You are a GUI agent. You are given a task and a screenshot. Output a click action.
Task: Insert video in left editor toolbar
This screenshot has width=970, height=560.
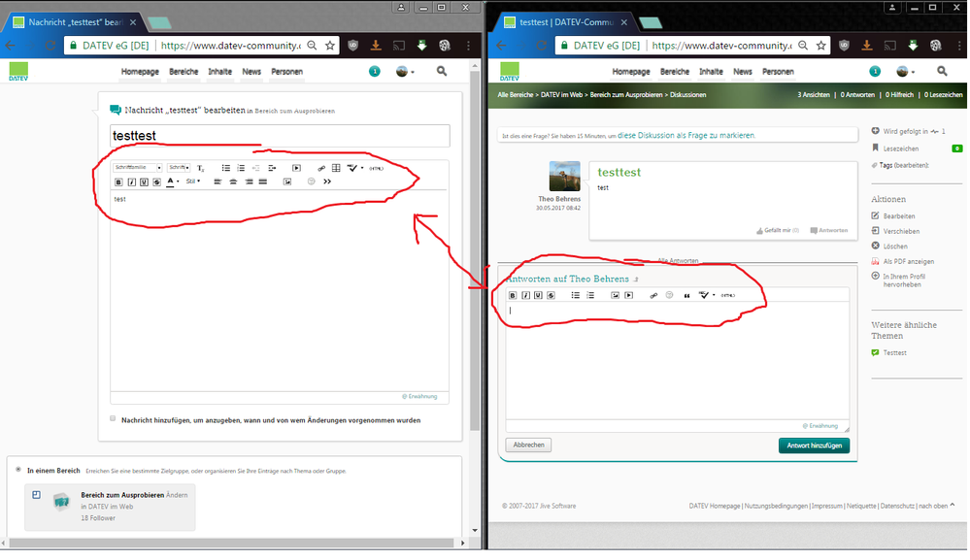tap(296, 168)
